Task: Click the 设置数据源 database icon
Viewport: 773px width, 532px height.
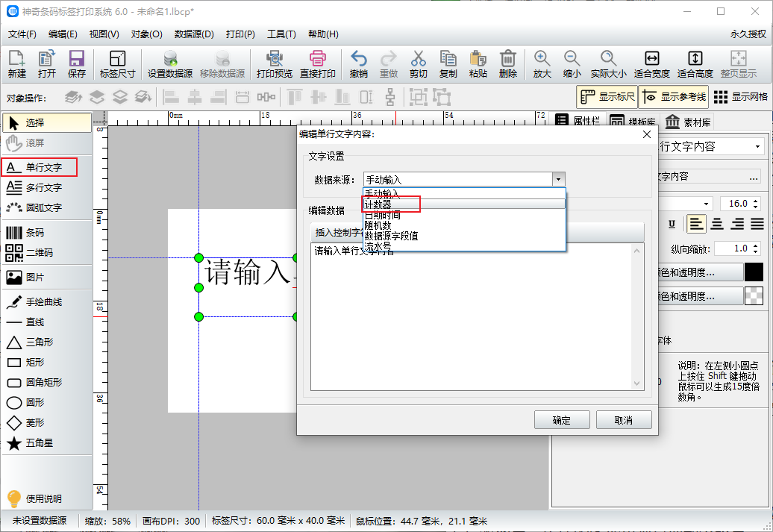Action: point(170,63)
